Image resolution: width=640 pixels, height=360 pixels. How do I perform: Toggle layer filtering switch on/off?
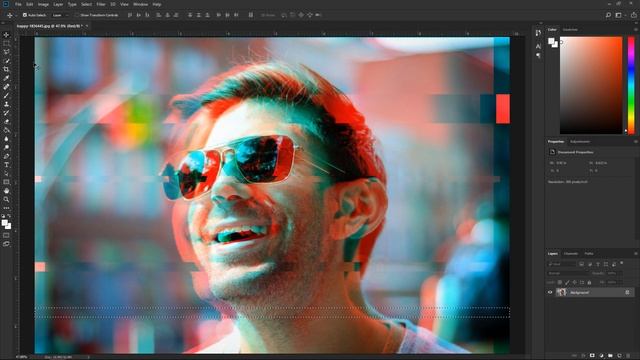tap(622, 263)
